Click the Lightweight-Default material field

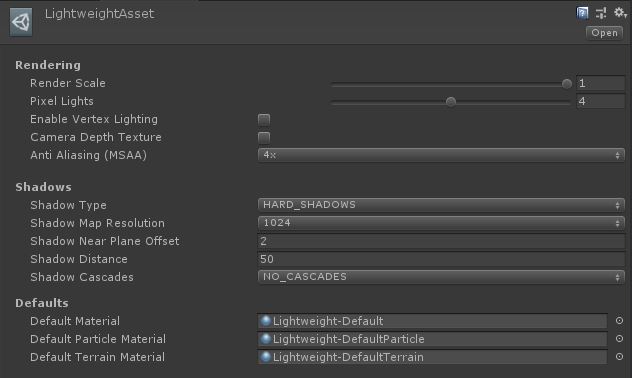pos(432,321)
